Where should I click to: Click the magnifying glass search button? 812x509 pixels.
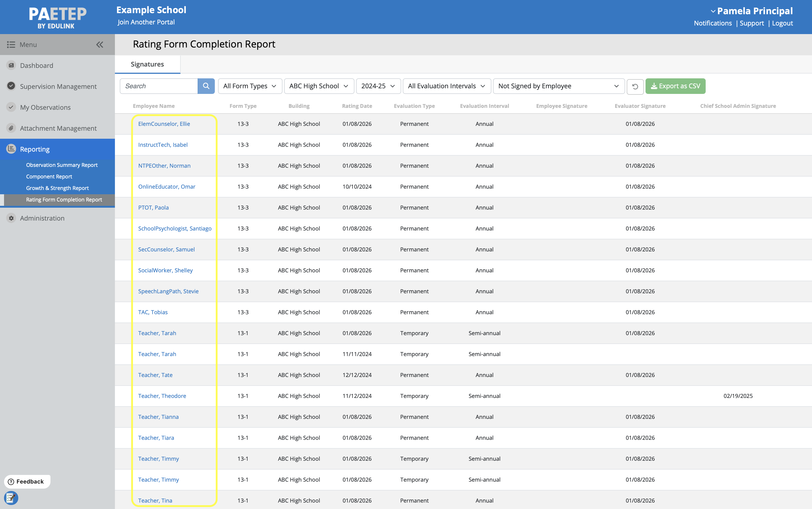pyautogui.click(x=206, y=86)
